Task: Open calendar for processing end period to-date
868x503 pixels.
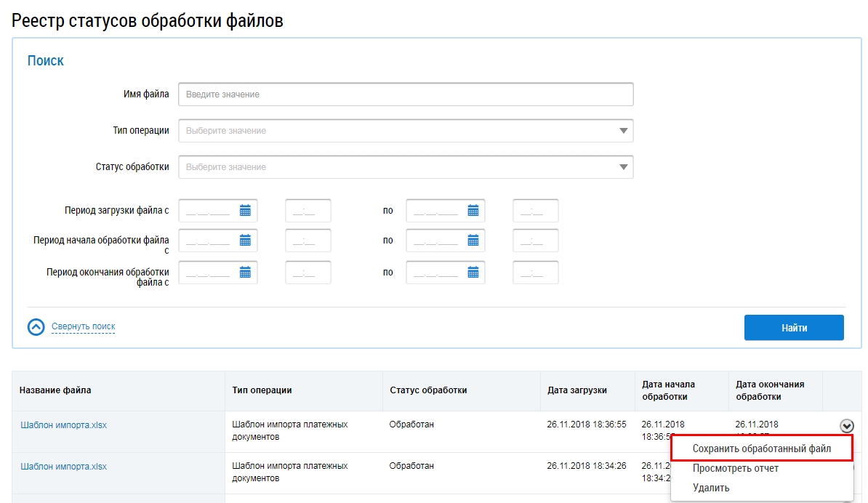Action: pyautogui.click(x=473, y=273)
